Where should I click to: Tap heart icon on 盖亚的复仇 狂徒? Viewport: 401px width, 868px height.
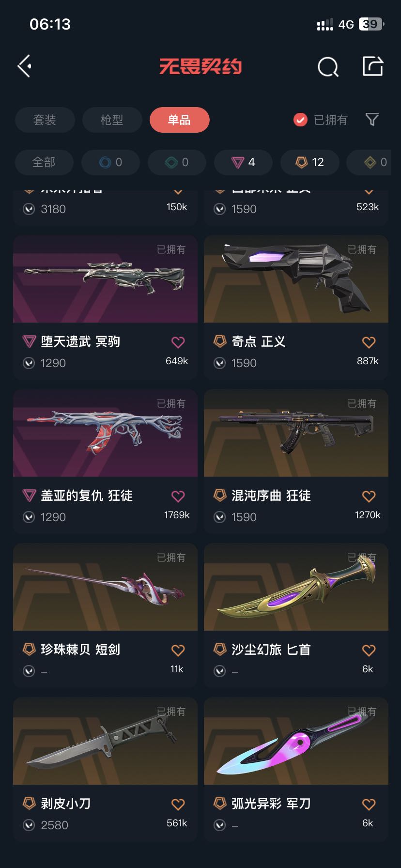(178, 496)
